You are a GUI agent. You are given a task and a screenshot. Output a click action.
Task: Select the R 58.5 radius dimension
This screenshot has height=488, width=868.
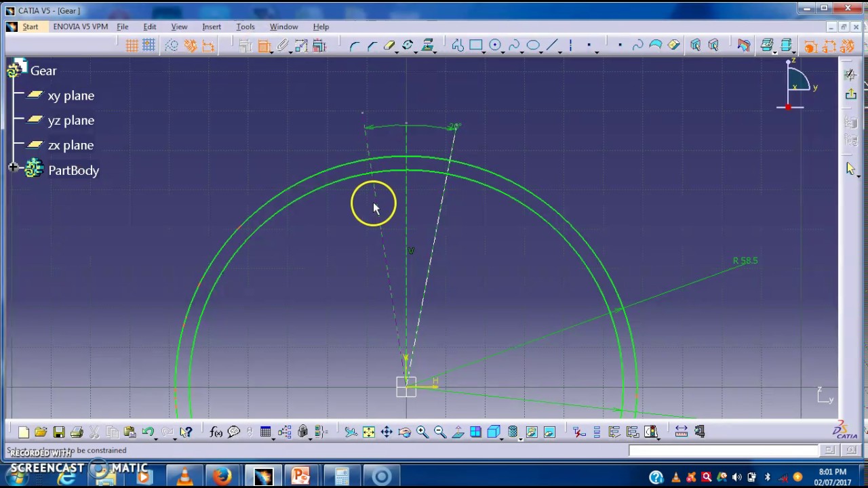[745, 260]
